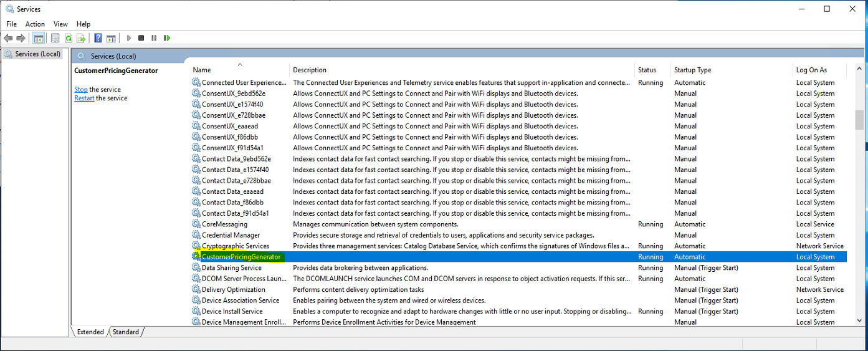Image resolution: width=868 pixels, height=351 pixels.
Task: Select Contact Data_eaaead service
Action: (518, 191)
